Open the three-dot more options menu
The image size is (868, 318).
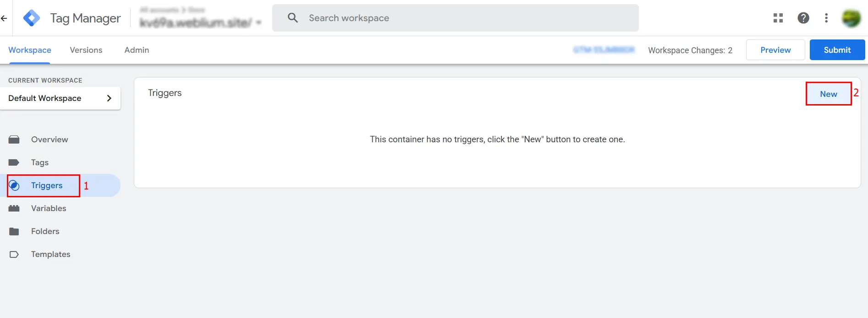(826, 18)
